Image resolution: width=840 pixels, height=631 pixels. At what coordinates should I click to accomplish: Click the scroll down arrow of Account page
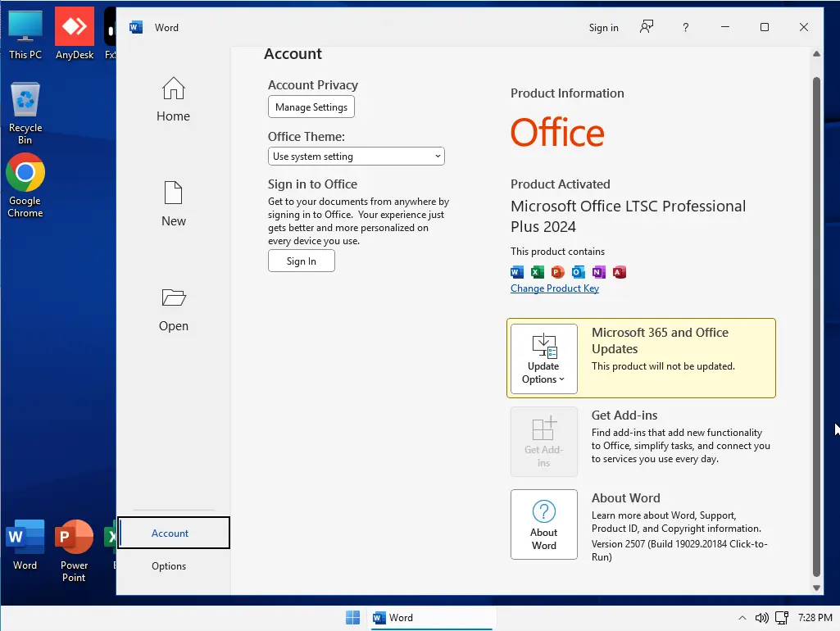[x=816, y=588]
